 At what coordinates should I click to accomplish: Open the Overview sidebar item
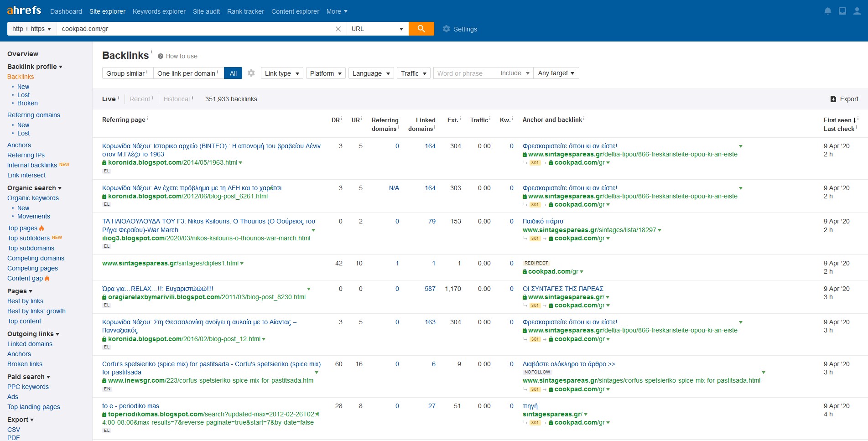click(x=23, y=54)
